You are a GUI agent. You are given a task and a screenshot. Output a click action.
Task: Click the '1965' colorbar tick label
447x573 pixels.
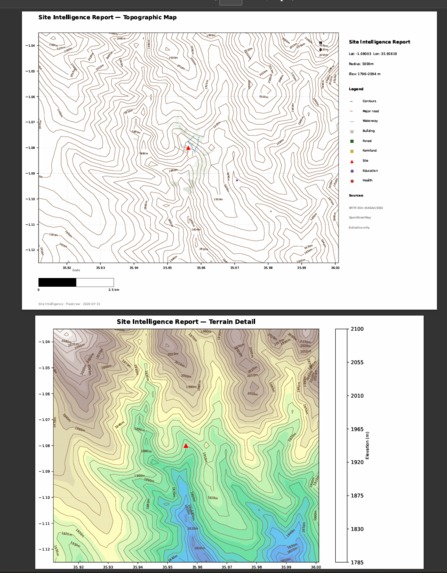pyautogui.click(x=357, y=429)
